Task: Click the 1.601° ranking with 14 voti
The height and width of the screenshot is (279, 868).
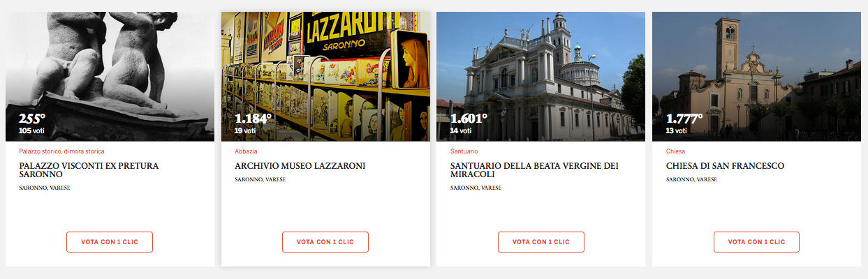Action: click(469, 123)
